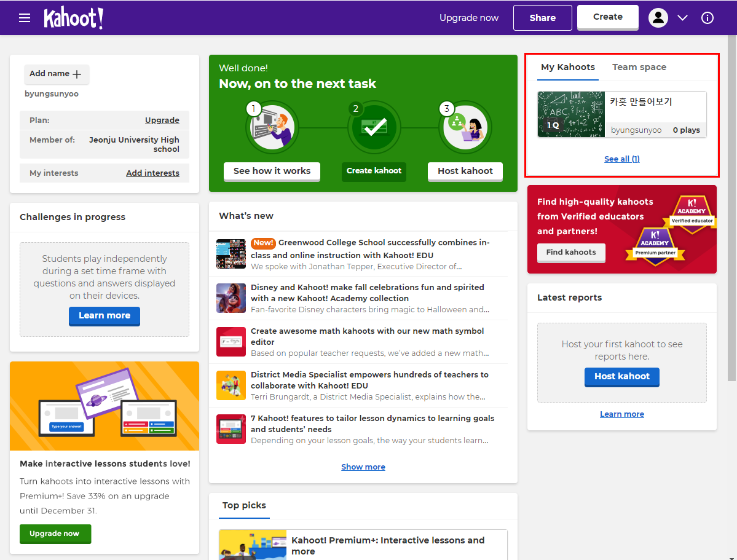
Task: Open Kahoot! Premium+ Interactive lessons title
Action: (x=388, y=546)
